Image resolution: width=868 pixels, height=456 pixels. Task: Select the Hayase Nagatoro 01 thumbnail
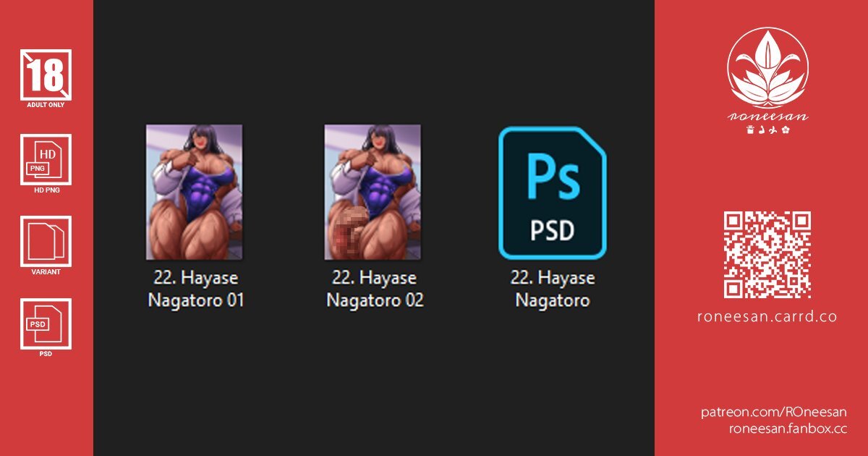pos(195,193)
